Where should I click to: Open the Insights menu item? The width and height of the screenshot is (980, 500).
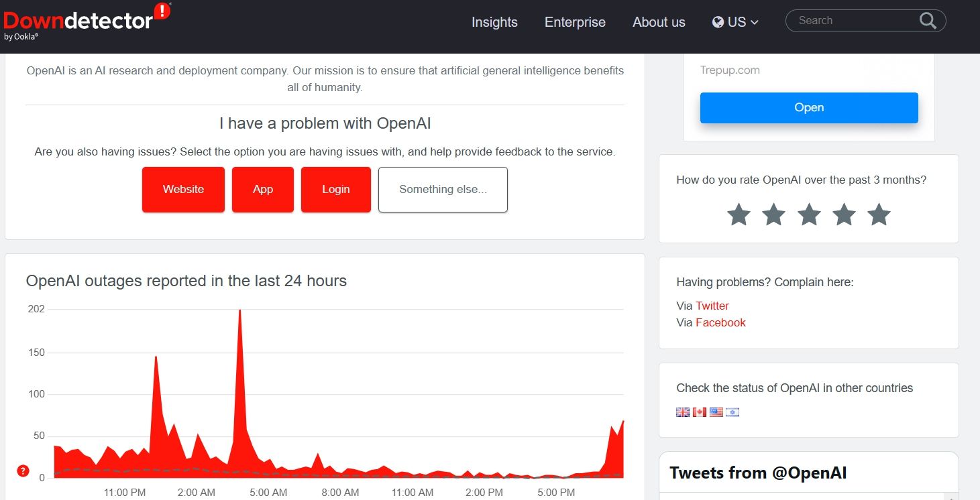[494, 22]
